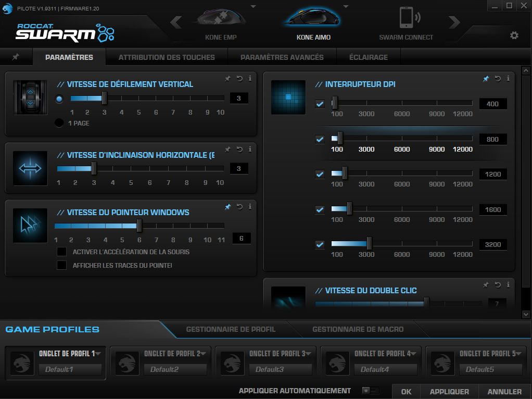This screenshot has width=532, height=399.
Task: Open Gestionnaire de profil tab
Action: point(231,329)
